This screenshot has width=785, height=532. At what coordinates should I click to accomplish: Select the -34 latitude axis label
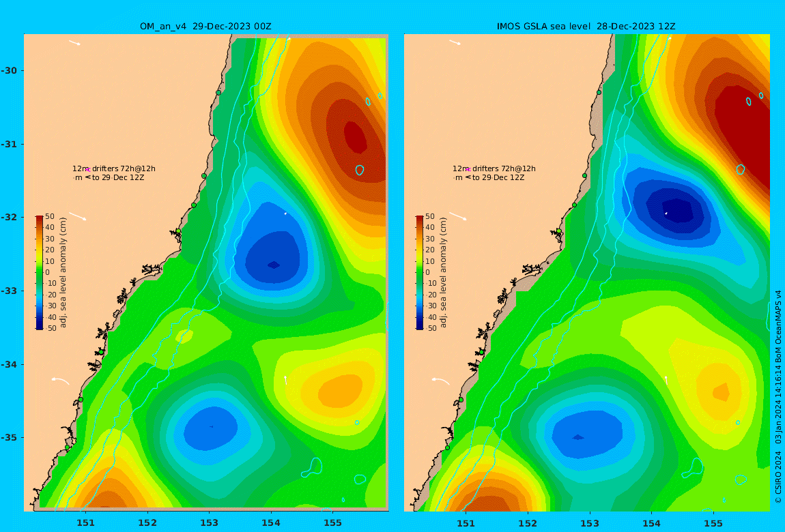(x=9, y=364)
